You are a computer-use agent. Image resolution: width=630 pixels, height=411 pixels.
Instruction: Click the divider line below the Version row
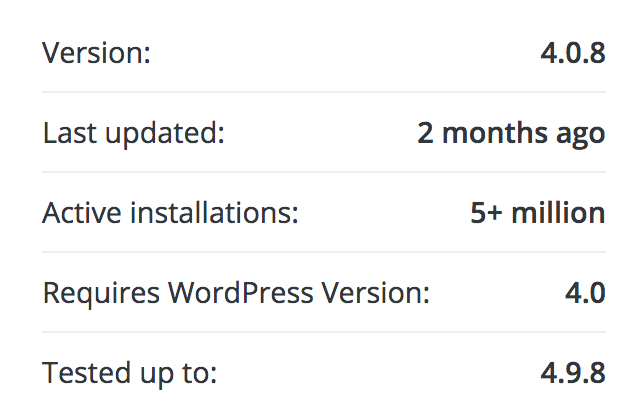click(x=324, y=92)
